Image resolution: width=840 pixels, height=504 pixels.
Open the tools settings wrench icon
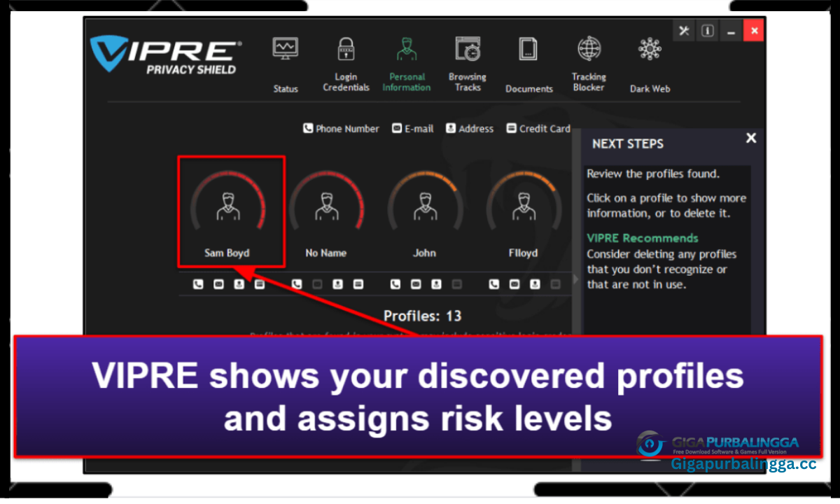coord(685,31)
